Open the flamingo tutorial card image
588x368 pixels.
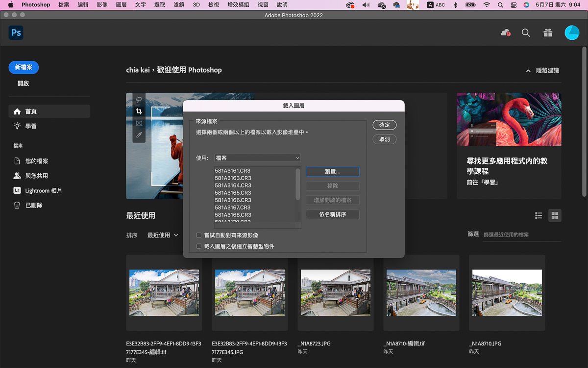(x=509, y=119)
